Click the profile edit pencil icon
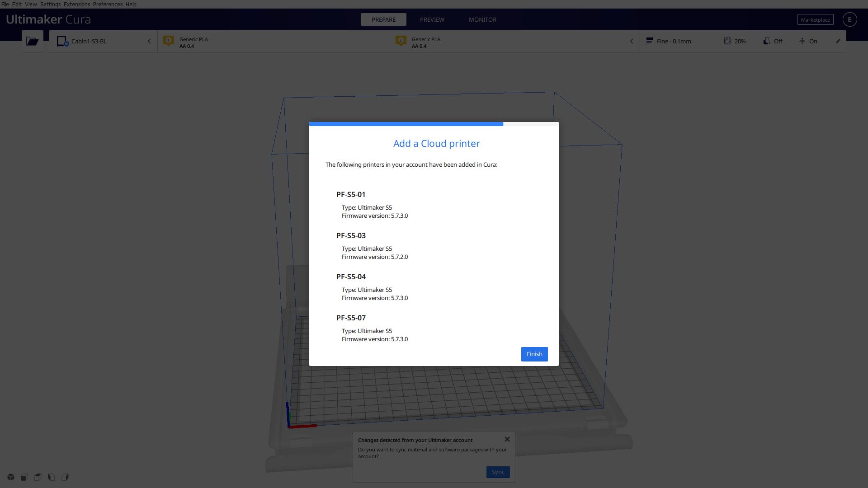Viewport: 868px width, 488px height. tap(838, 41)
